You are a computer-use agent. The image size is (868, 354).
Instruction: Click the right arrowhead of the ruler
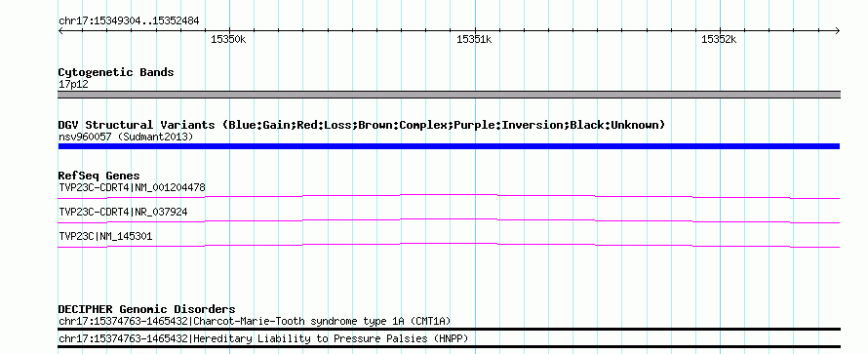click(837, 31)
